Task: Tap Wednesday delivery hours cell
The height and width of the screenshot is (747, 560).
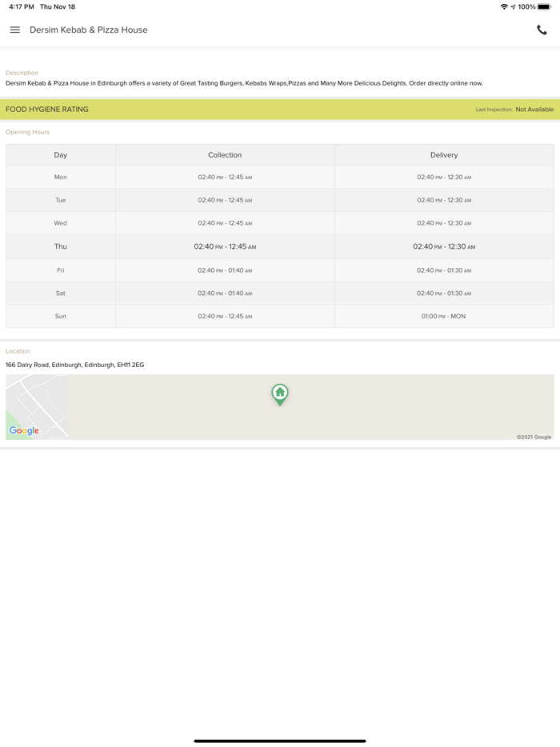Action: click(444, 223)
